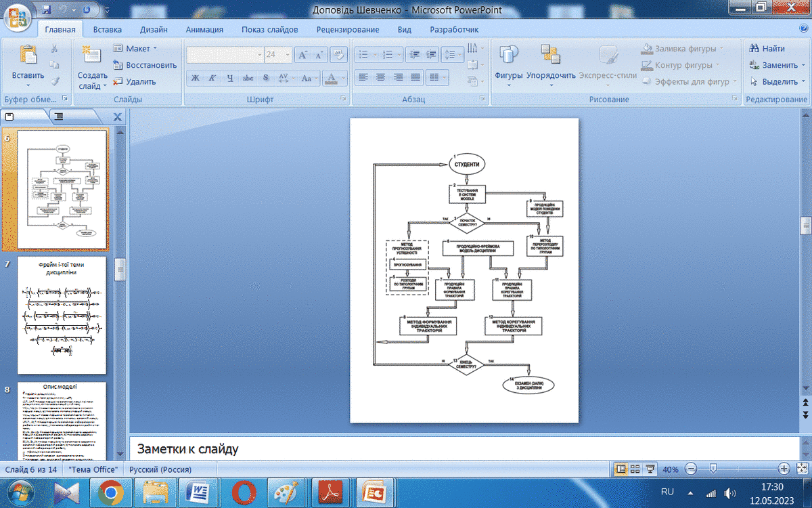Open the Макет layout dropdown

pos(135,48)
